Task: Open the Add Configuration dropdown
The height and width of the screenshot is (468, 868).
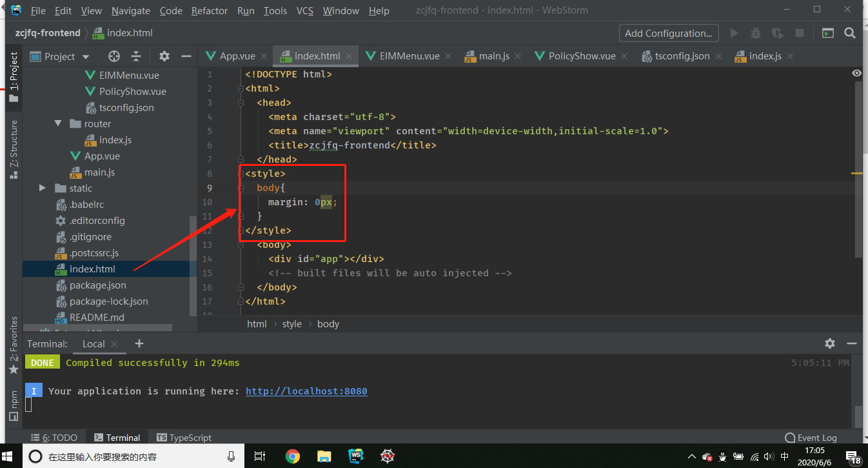Action: 669,33
